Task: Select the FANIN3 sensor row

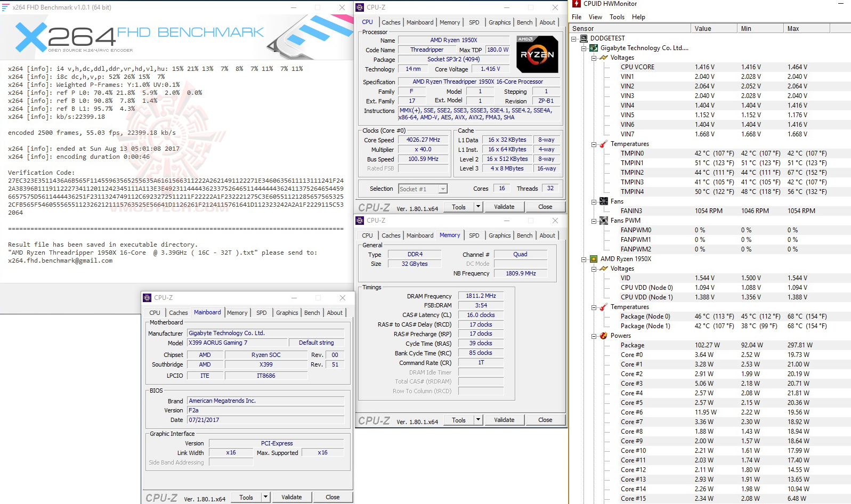Action: click(x=710, y=211)
